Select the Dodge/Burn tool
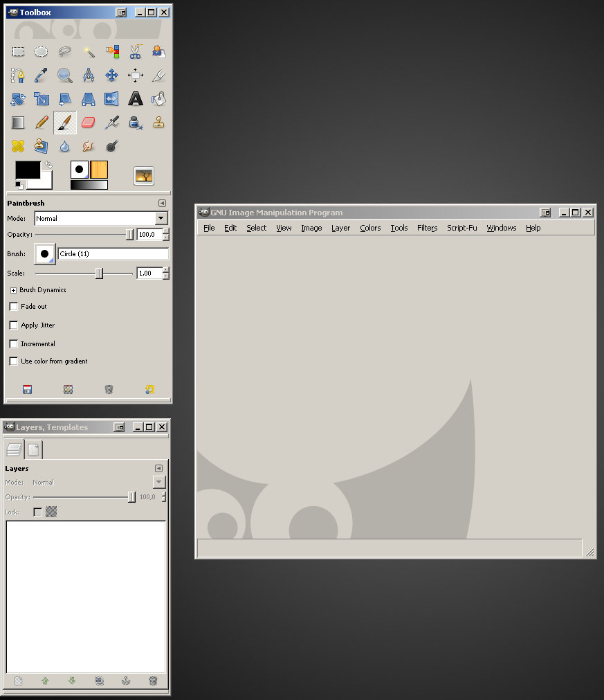This screenshot has width=604, height=700. (x=112, y=146)
